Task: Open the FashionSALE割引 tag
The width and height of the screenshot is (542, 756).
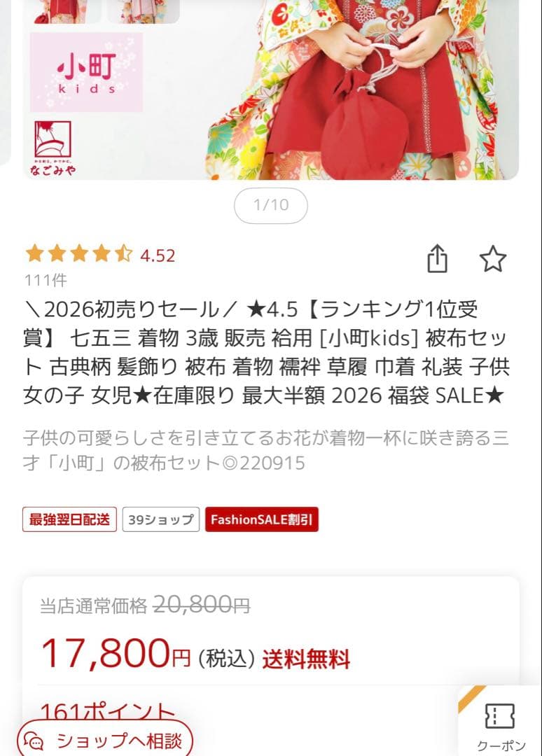Action: click(x=262, y=519)
